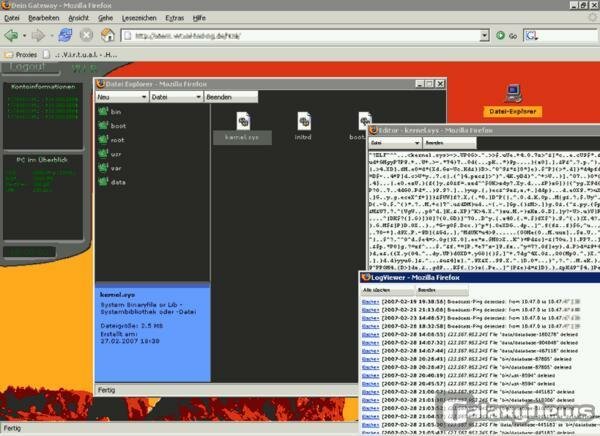Open the data folder
The width and height of the screenshot is (600, 436).
click(112, 182)
